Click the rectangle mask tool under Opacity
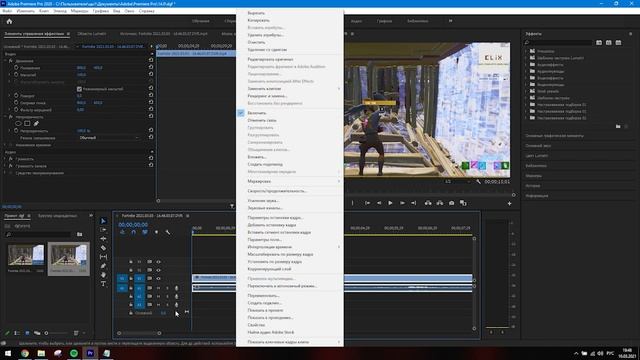Viewport: 640px width, 360px height. point(27,123)
